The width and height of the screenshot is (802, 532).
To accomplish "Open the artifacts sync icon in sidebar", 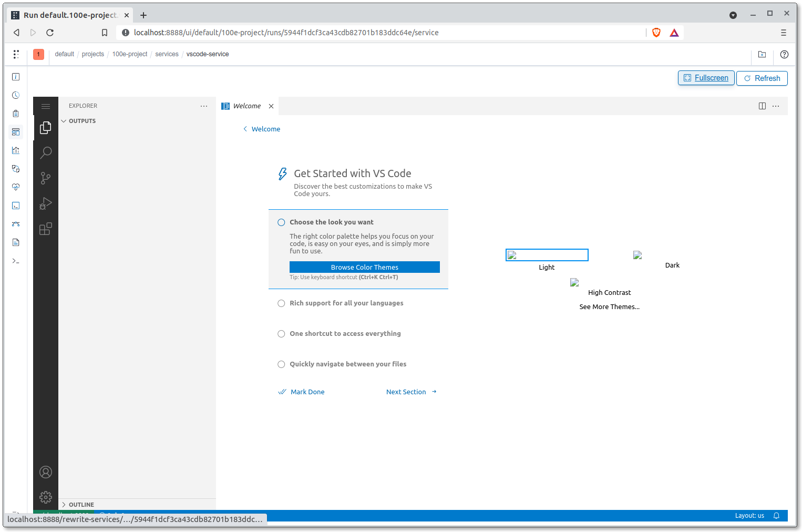I will point(16,169).
